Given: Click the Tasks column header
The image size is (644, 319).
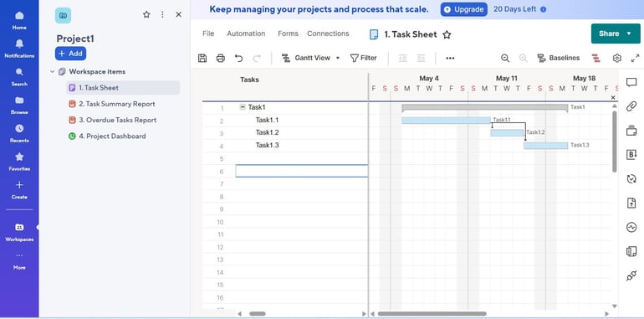Looking at the screenshot, I should pyautogui.click(x=249, y=80).
